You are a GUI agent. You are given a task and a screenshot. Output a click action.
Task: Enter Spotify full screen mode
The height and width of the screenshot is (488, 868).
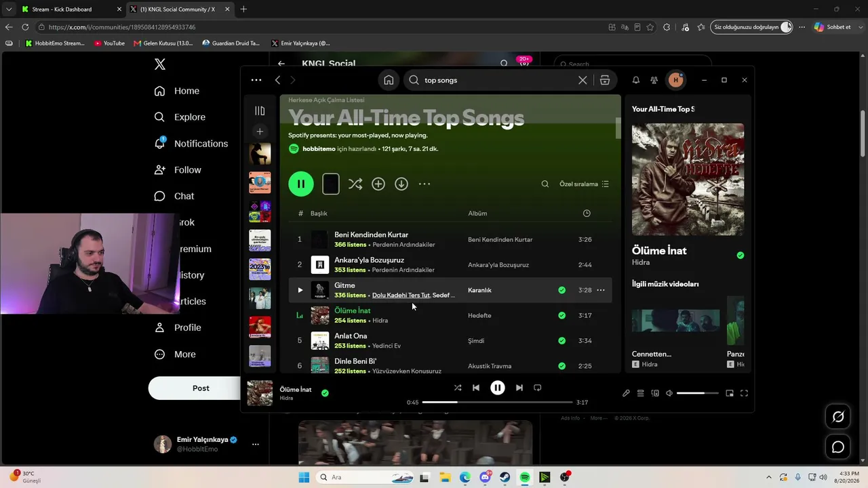click(744, 393)
